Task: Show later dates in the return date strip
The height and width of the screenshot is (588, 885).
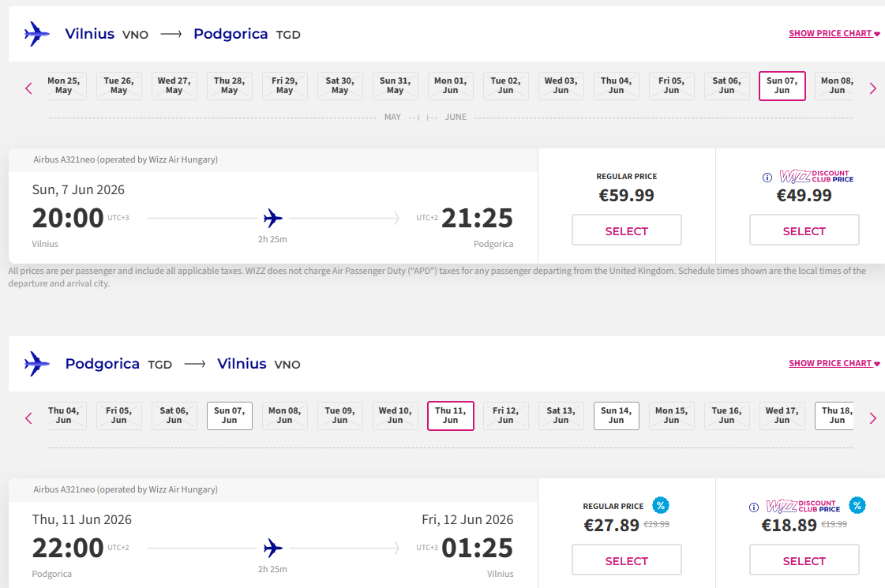Action: pyautogui.click(x=872, y=418)
